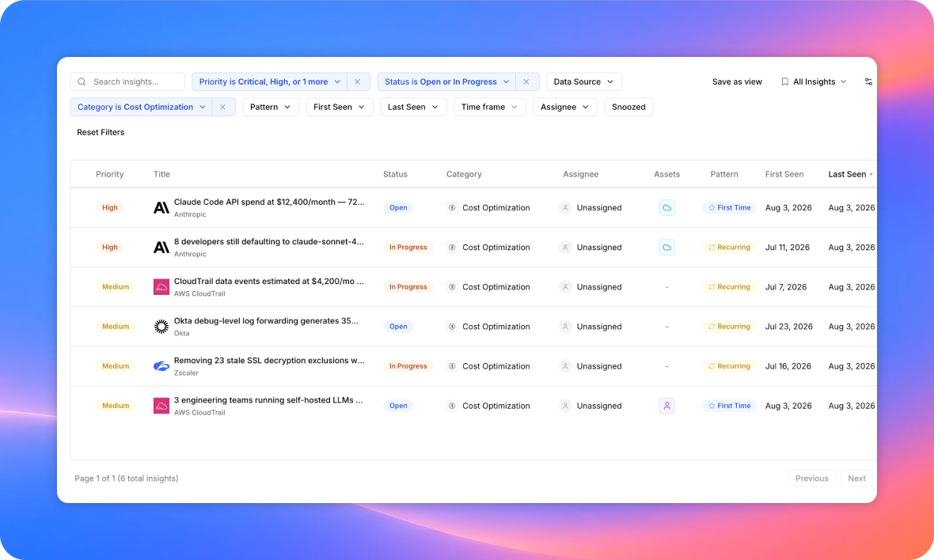Image resolution: width=934 pixels, height=560 pixels.
Task: Click the Jul 11, 2026 first seen date
Action: (x=788, y=247)
